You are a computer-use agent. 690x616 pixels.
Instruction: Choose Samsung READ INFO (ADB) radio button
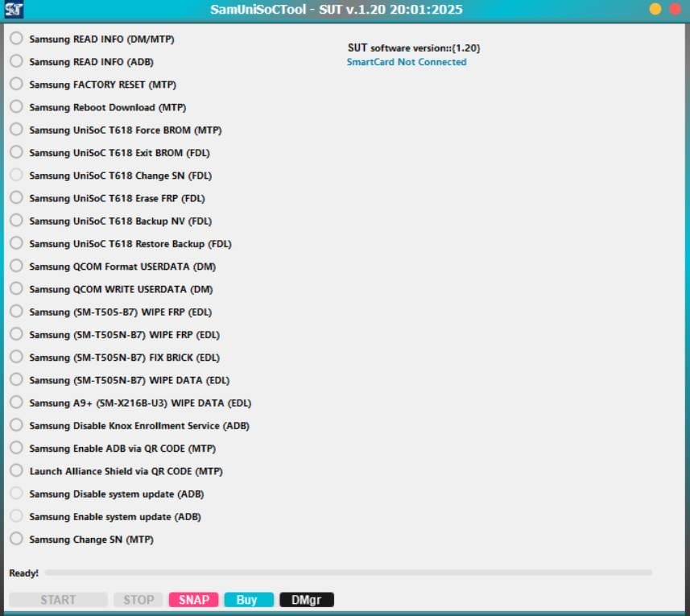[16, 61]
